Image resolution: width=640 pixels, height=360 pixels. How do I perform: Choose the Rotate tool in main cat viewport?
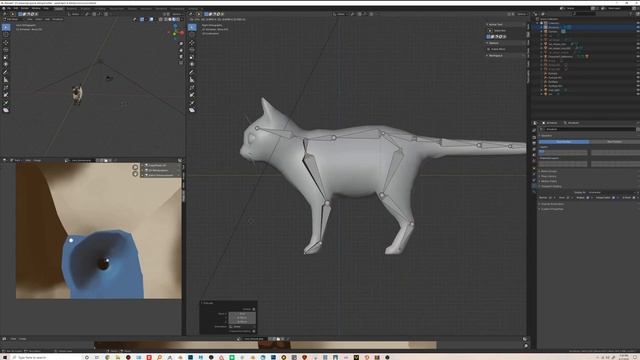192,50
